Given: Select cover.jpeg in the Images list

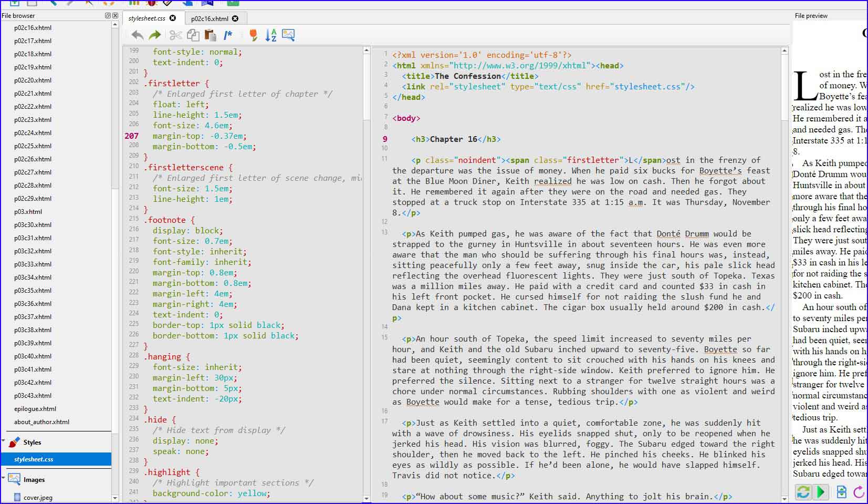Looking at the screenshot, I should tap(38, 497).
